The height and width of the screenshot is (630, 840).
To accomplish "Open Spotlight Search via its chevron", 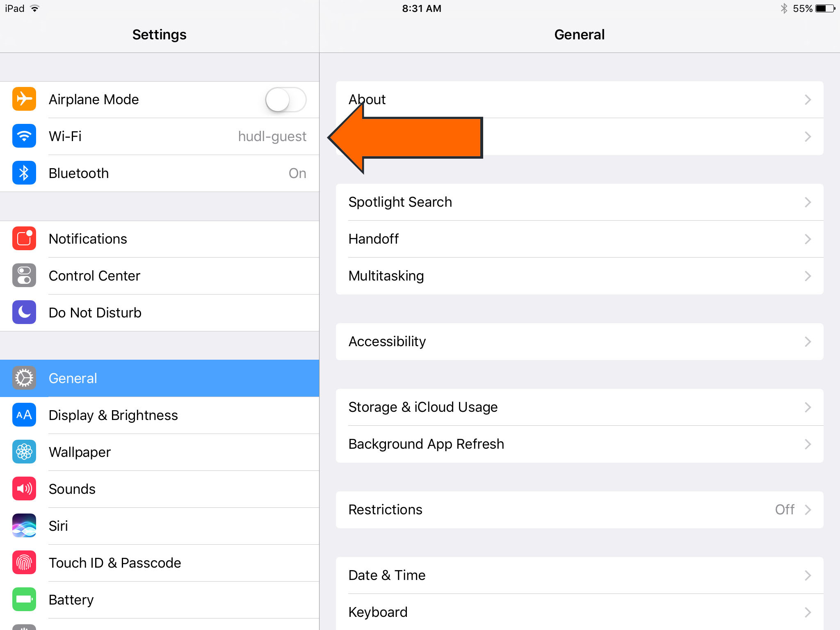I will coord(808,202).
